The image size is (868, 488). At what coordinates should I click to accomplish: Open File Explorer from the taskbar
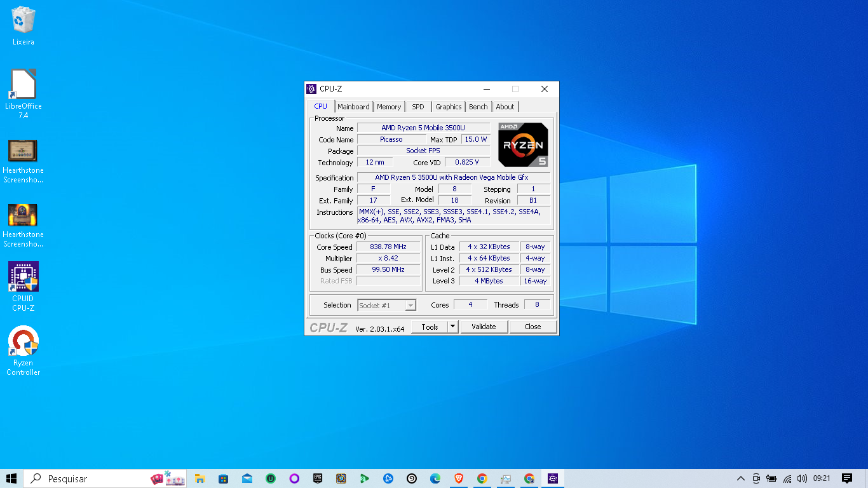(x=200, y=478)
